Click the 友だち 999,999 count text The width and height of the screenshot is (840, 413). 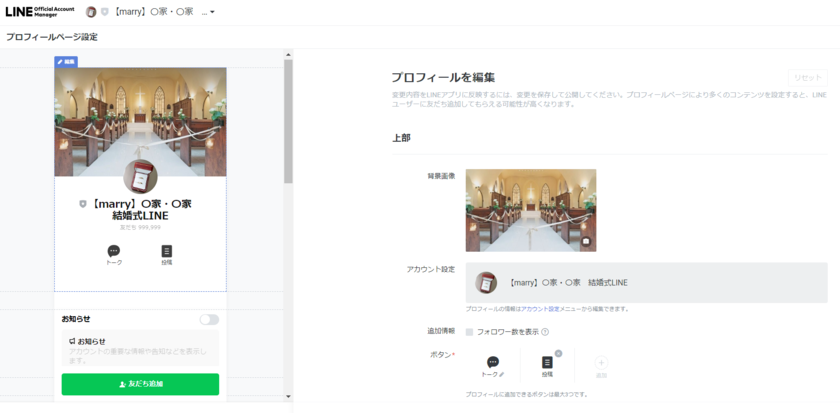tap(140, 228)
